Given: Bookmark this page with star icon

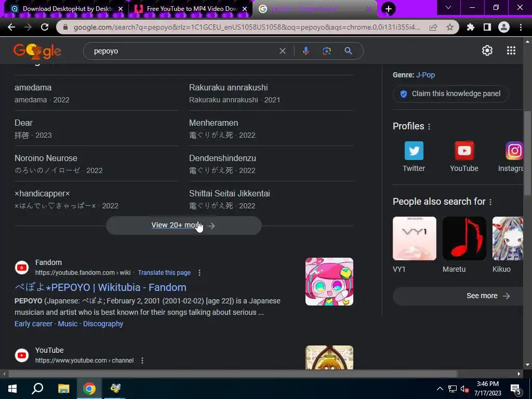Looking at the screenshot, I should [x=450, y=27].
